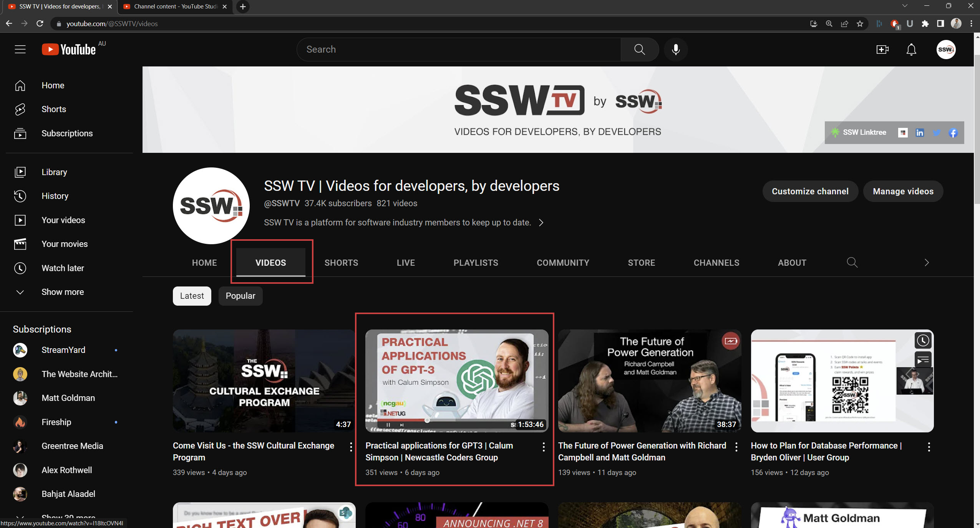980x528 pixels.
Task: Click Watch later clock icon on database thumbnail
Action: click(x=923, y=341)
